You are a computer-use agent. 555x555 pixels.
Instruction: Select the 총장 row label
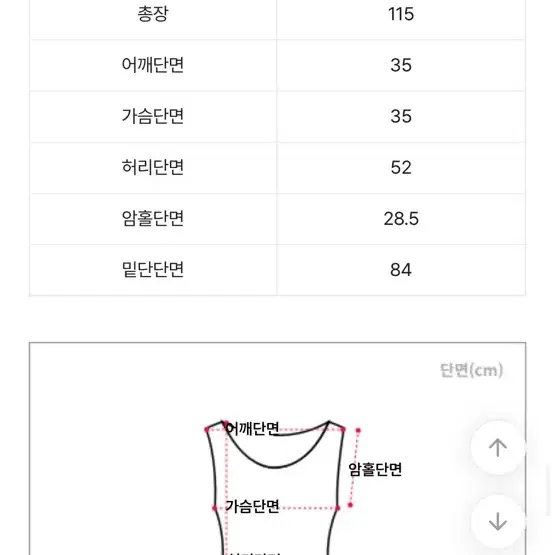(153, 14)
